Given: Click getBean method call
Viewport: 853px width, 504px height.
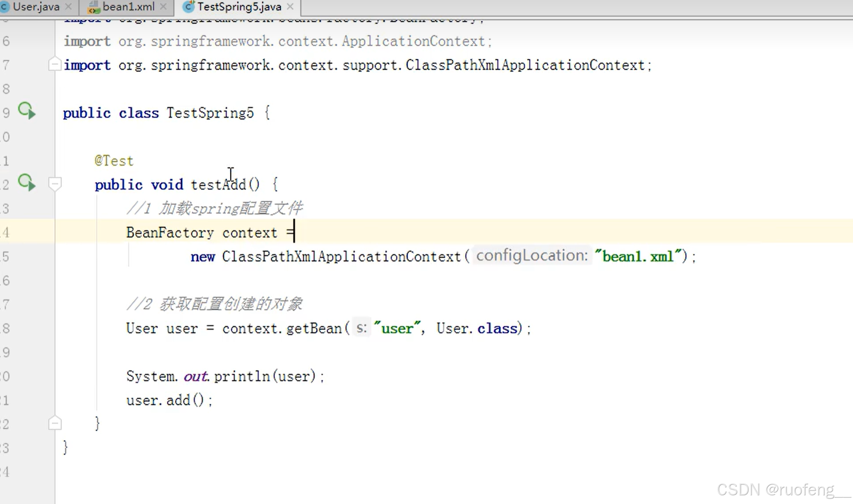Looking at the screenshot, I should [x=314, y=329].
